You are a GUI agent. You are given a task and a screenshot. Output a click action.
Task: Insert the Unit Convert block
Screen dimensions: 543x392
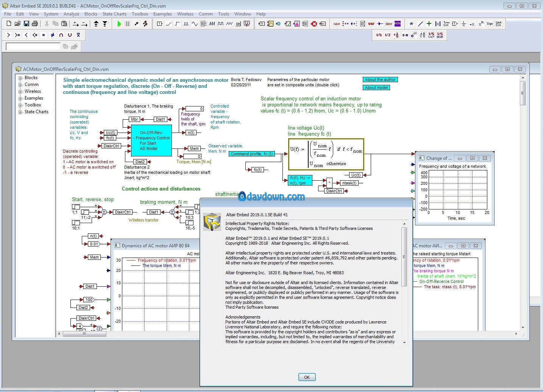click(x=499, y=23)
